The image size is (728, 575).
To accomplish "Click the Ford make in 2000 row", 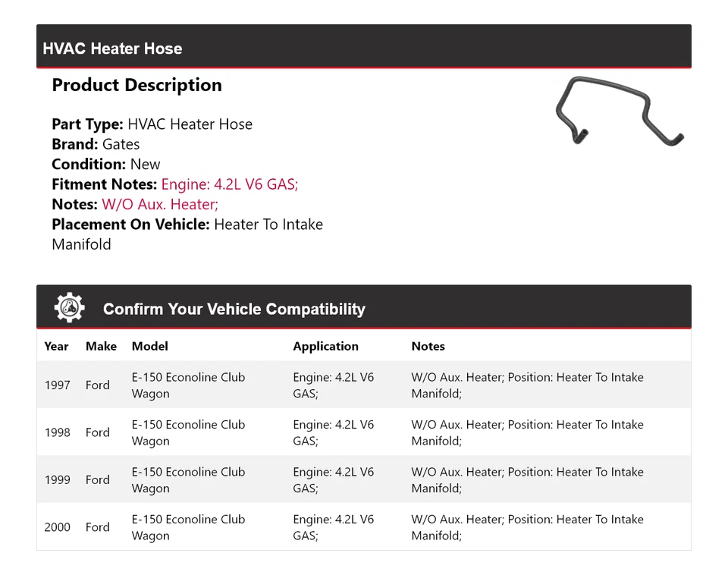I will pyautogui.click(x=98, y=527).
